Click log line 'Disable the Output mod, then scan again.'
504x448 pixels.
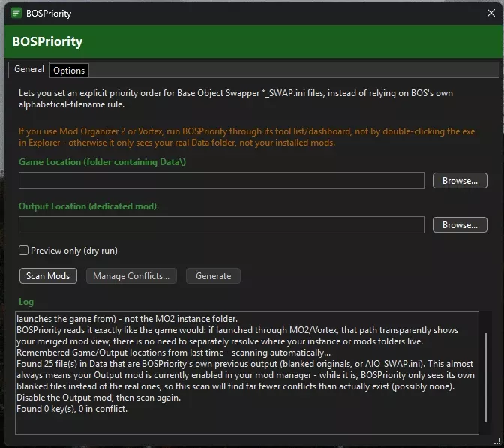(99, 398)
